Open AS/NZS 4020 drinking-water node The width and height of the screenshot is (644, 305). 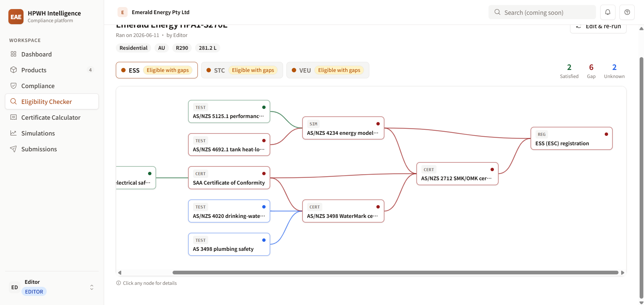click(229, 211)
